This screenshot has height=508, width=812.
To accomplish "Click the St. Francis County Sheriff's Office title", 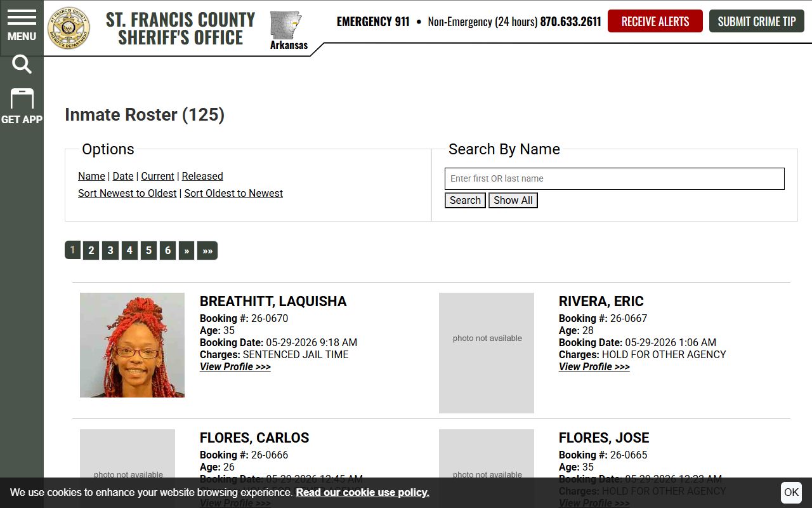I will 180,29.
